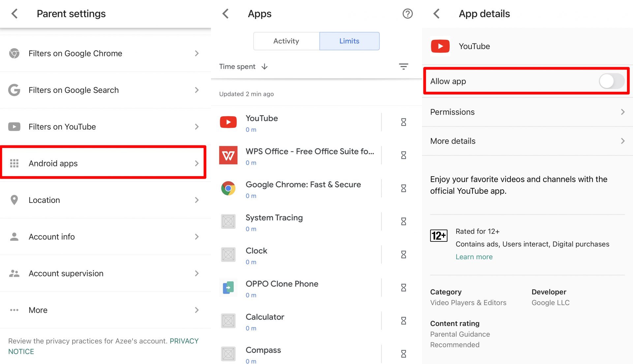Tap the hourglass limit icon for YouTube

(403, 122)
